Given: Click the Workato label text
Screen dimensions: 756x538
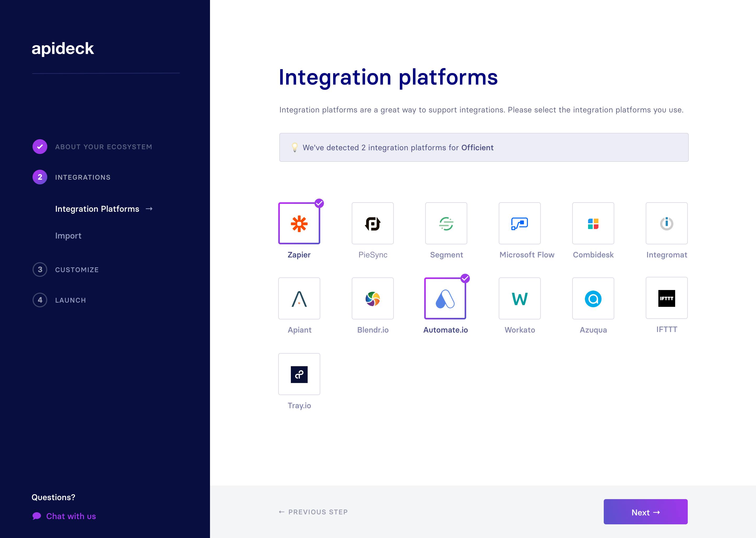Looking at the screenshot, I should [x=520, y=330].
